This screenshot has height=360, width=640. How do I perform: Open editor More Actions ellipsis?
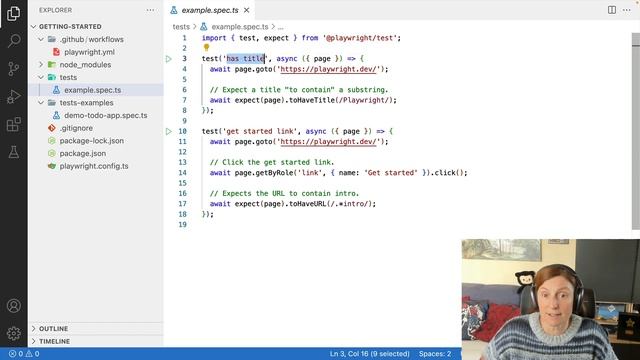[627, 10]
